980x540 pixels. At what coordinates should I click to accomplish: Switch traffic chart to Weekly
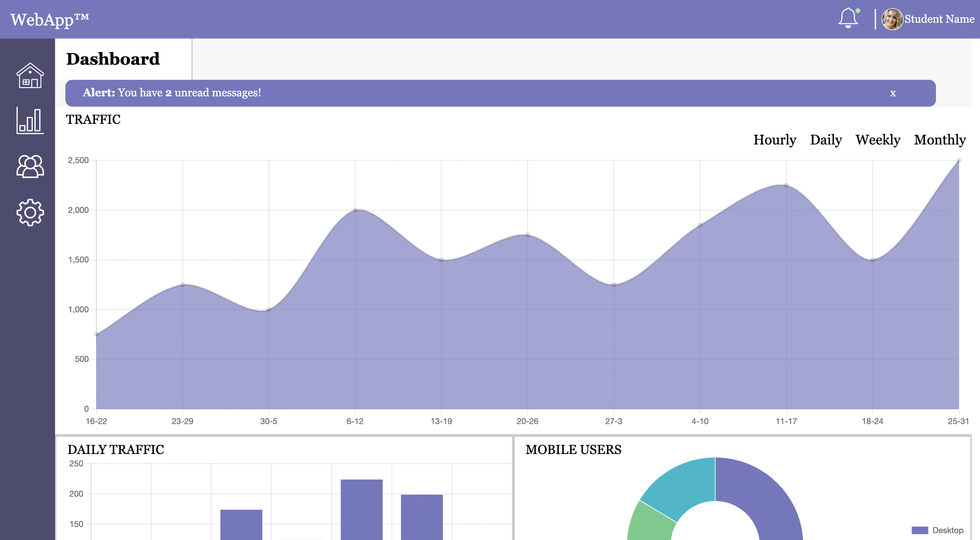click(878, 140)
